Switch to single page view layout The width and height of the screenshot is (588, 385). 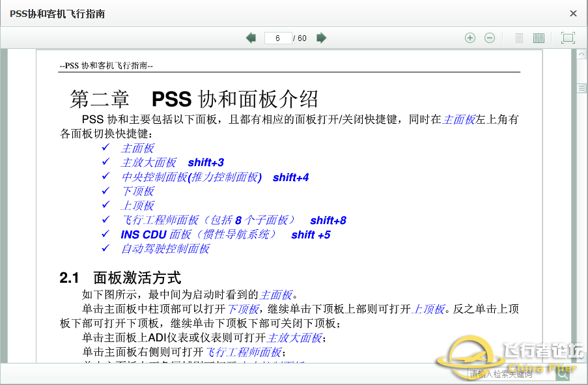coord(519,38)
